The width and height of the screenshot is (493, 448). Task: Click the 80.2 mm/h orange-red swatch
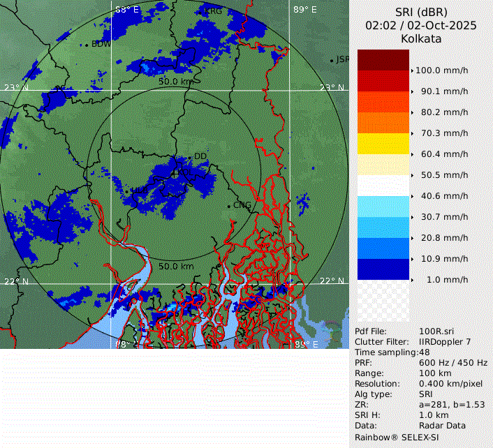click(x=383, y=102)
